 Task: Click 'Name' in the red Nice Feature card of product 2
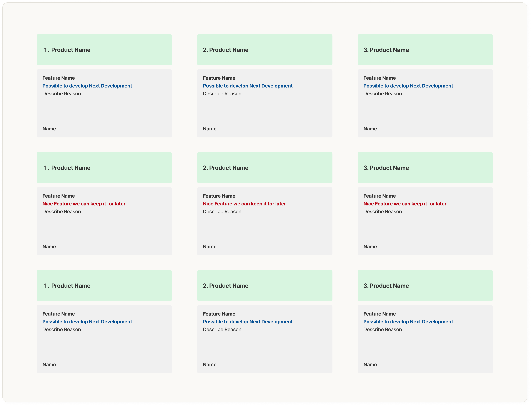coord(210,247)
